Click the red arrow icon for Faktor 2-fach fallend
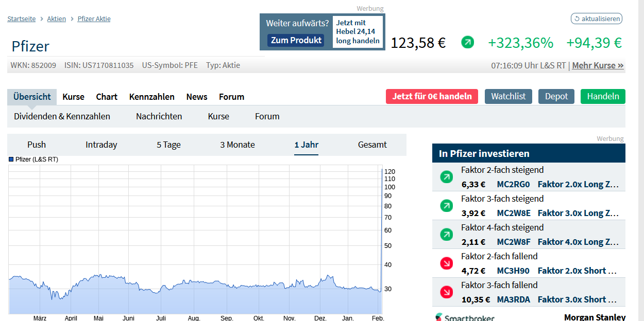Screen dimensions: 644x321 pos(446,264)
